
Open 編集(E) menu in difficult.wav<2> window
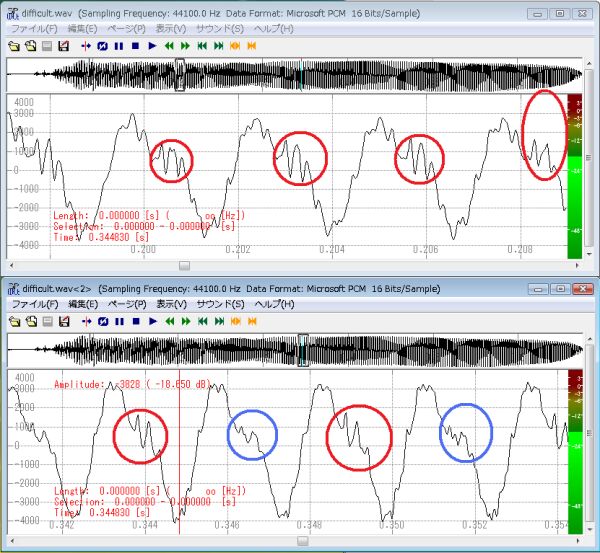pos(83,304)
